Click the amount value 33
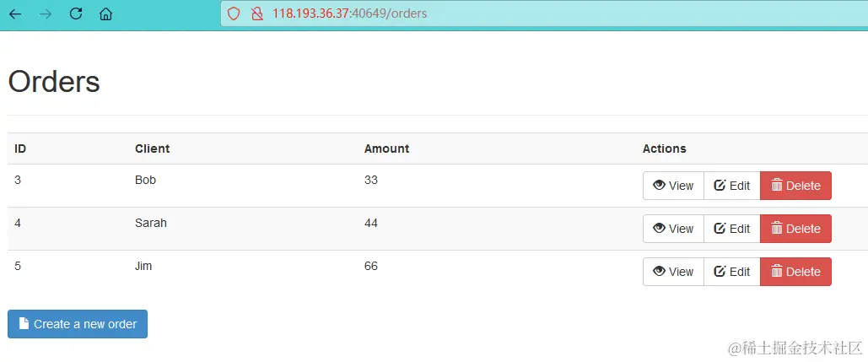The height and width of the screenshot is (362, 868). [x=371, y=180]
